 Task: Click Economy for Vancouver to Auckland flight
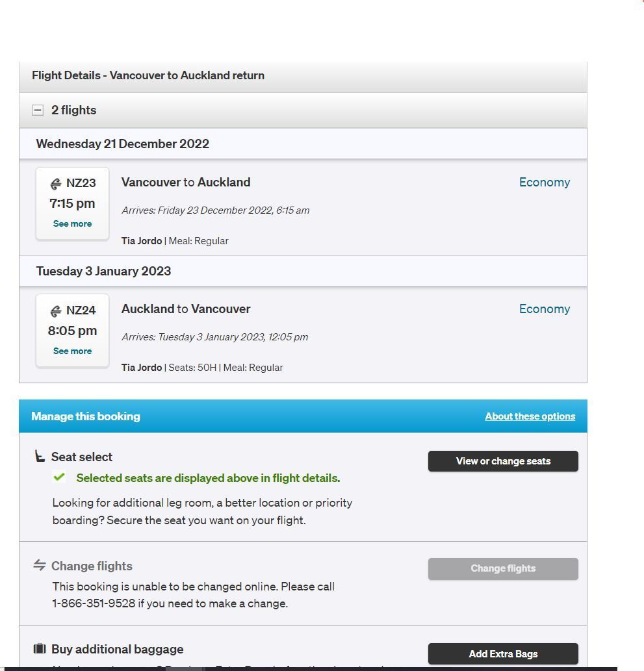pyautogui.click(x=545, y=183)
